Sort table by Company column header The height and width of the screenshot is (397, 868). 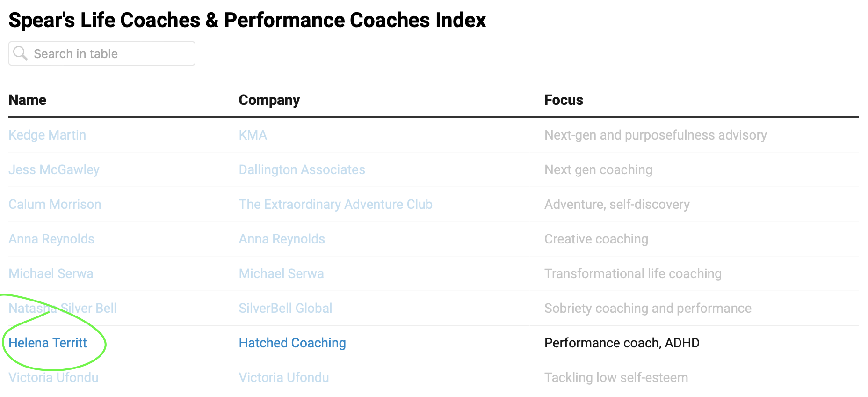[x=269, y=100]
